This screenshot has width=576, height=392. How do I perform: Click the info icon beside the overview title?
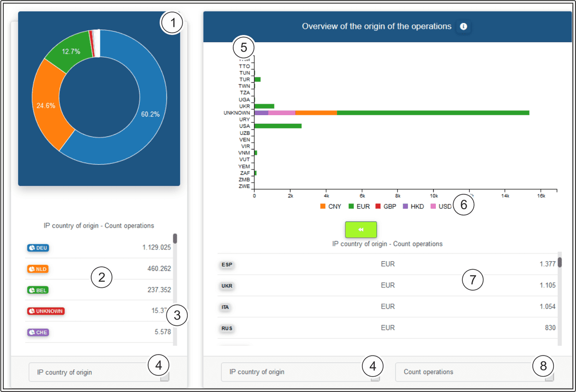pyautogui.click(x=463, y=27)
